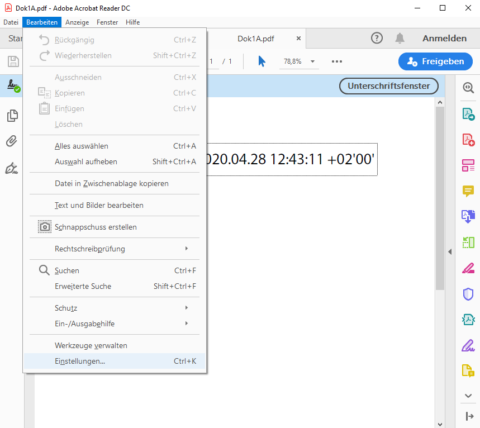Close the Dok1A.pdf tab

tap(299, 38)
